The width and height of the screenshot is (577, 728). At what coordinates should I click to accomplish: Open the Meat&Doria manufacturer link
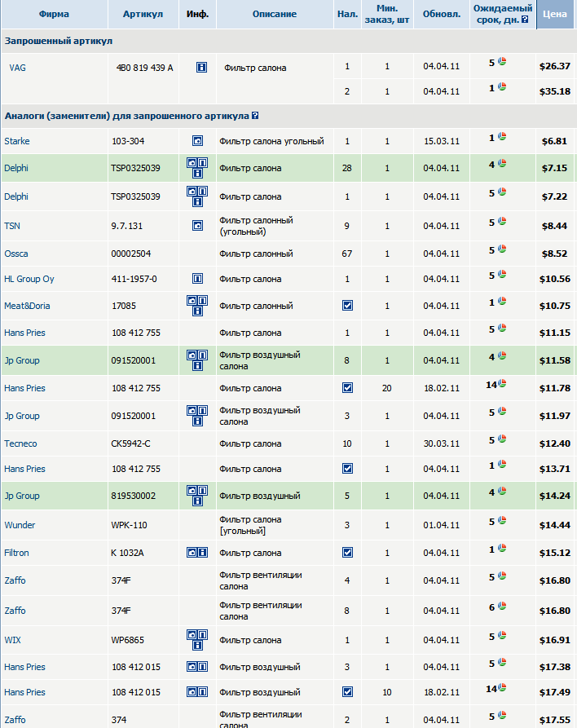(27, 306)
